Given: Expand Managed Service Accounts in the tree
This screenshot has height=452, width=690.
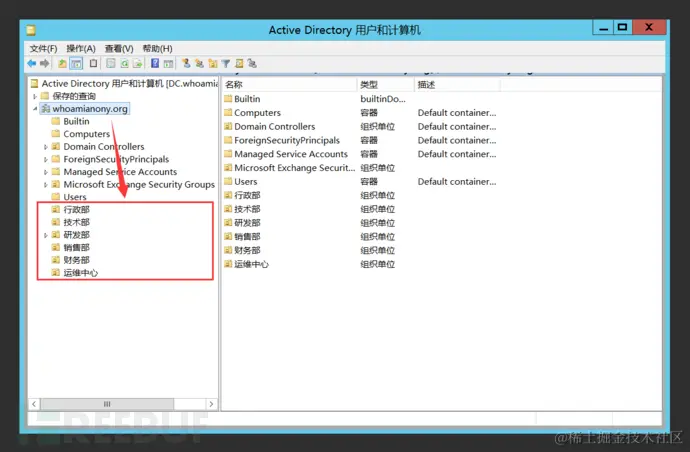Looking at the screenshot, I should click(x=45, y=172).
